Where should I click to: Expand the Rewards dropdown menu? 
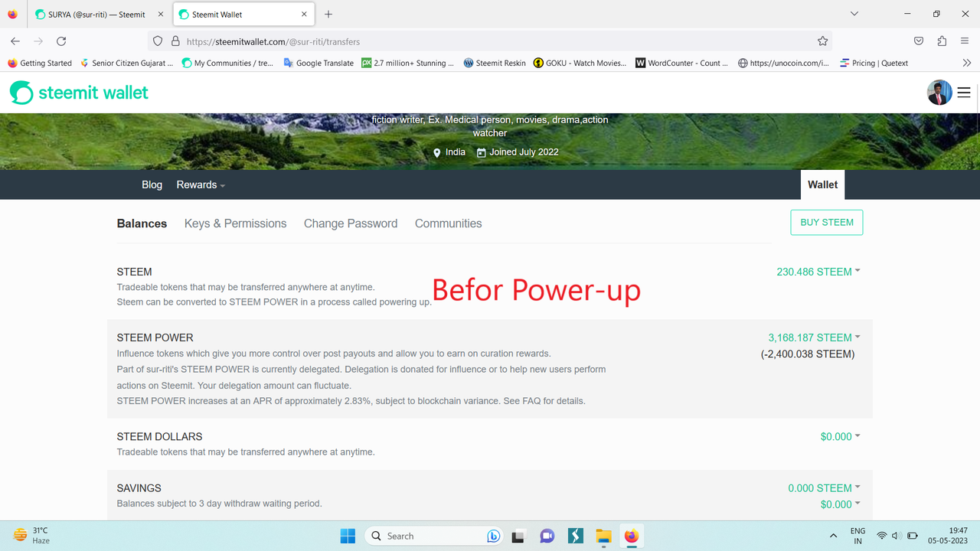[x=201, y=184]
